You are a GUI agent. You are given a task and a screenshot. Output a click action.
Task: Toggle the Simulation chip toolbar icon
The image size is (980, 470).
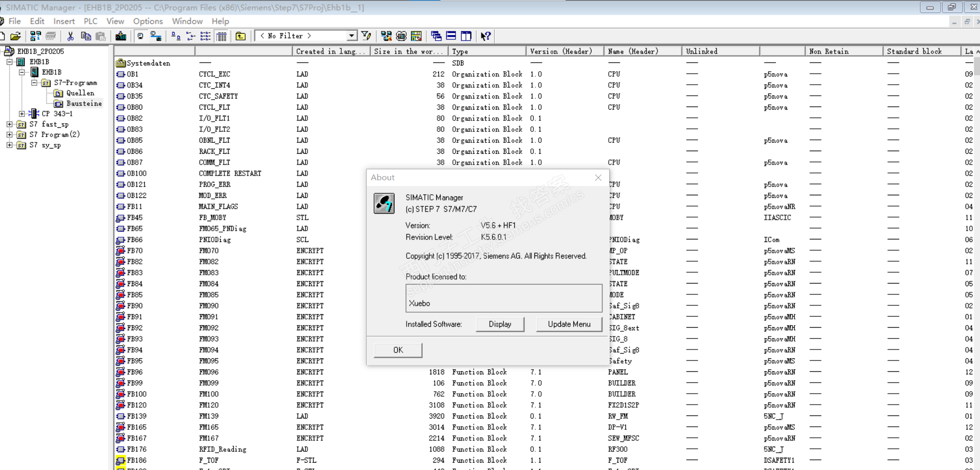(401, 36)
